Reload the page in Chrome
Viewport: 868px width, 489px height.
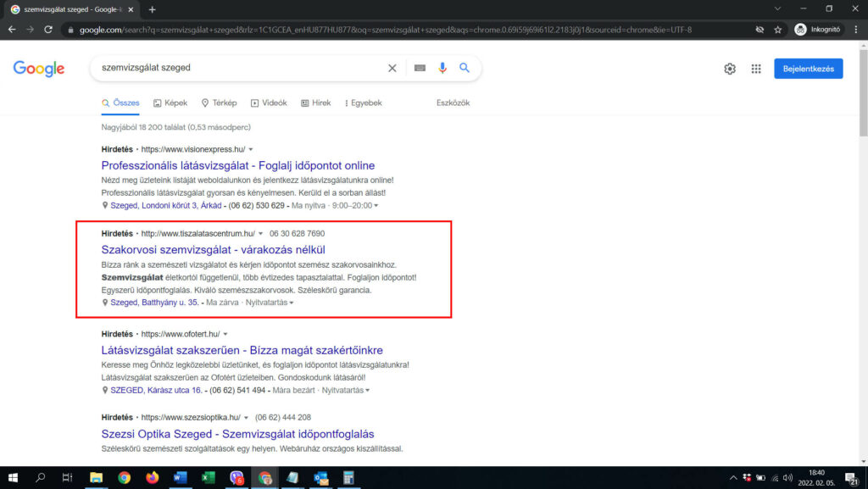tap(48, 30)
